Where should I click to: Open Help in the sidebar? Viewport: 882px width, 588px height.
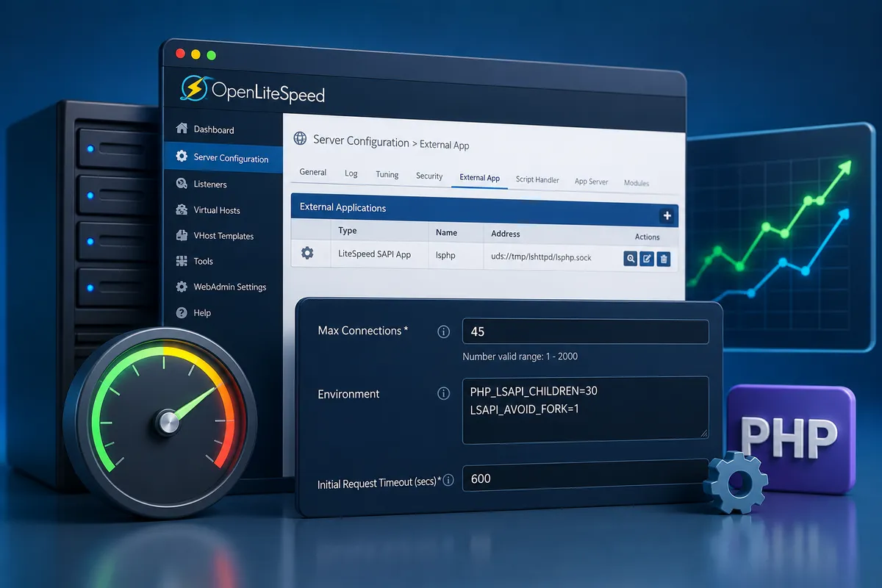click(202, 312)
